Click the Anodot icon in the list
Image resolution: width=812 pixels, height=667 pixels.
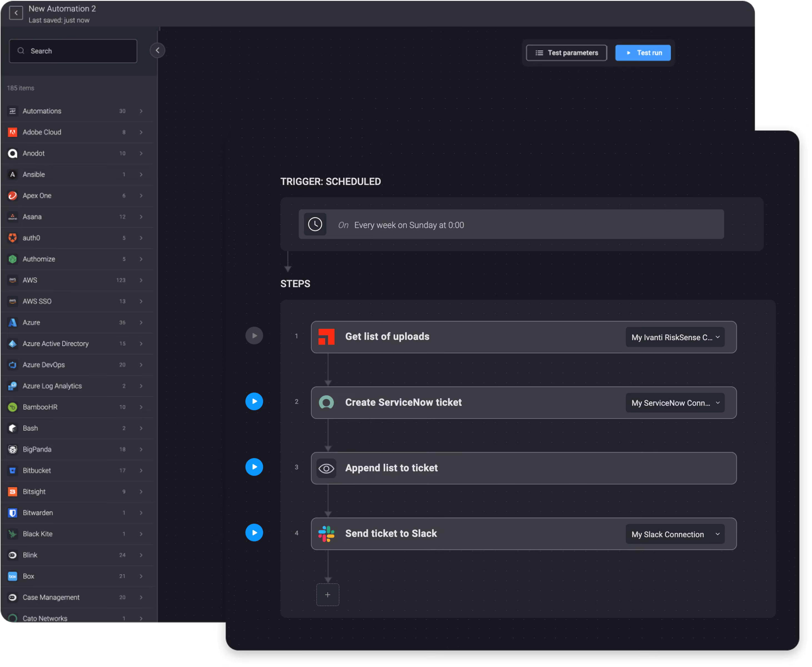point(13,153)
